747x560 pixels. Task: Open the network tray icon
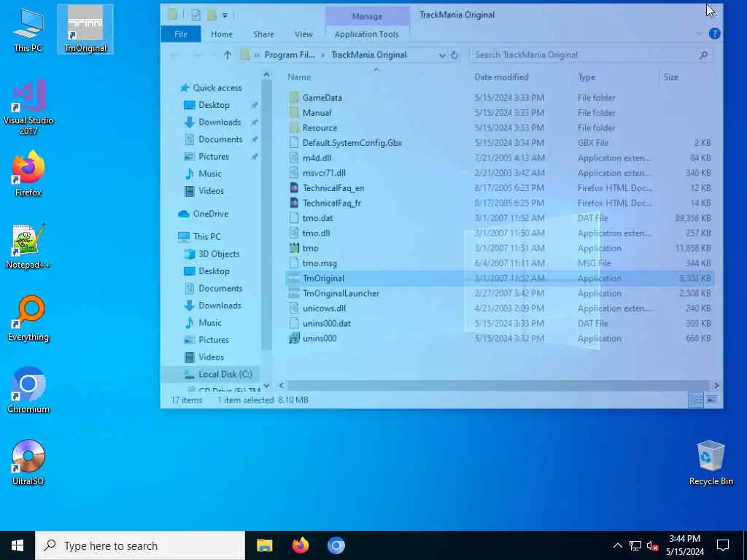click(635, 545)
